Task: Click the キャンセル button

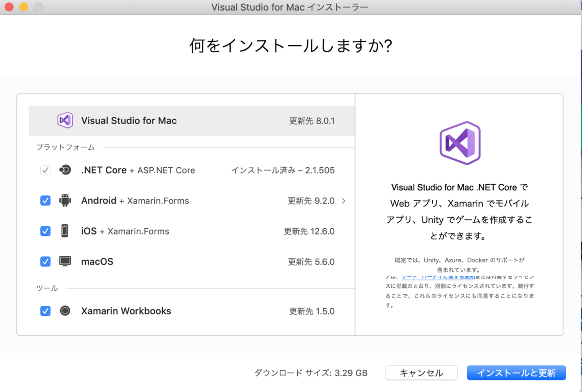Action: [421, 373]
